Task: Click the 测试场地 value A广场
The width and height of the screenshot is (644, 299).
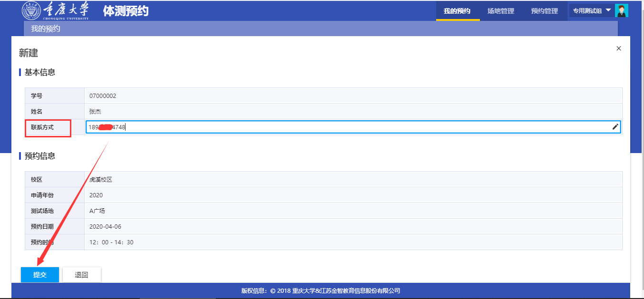Action: point(97,211)
